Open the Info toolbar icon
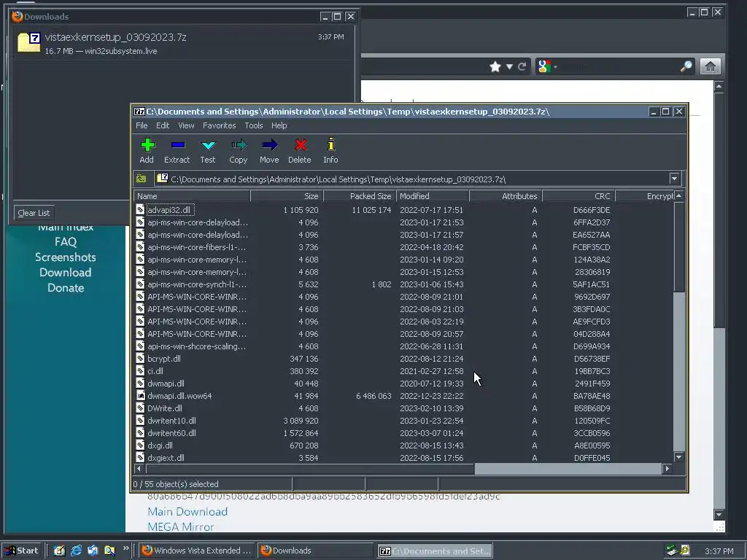 pos(330,145)
